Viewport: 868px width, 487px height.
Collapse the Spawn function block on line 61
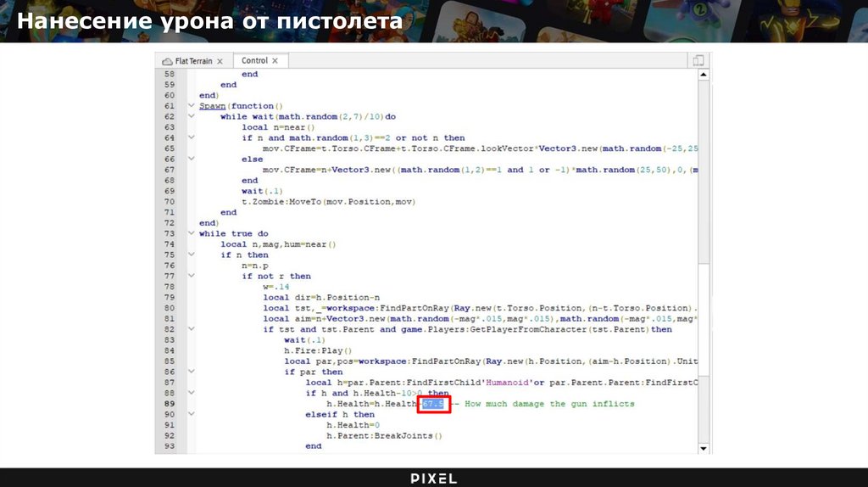[191, 105]
